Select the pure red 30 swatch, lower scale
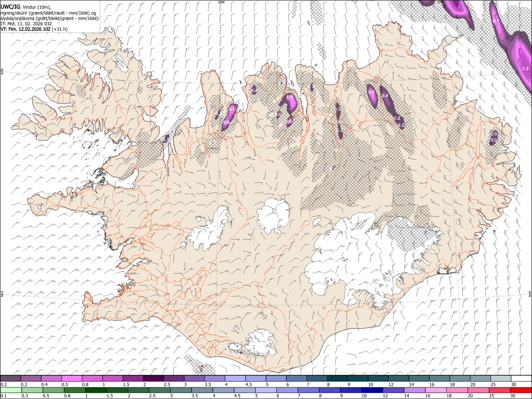Screen dimensions: 532x399 [x=521, y=390]
